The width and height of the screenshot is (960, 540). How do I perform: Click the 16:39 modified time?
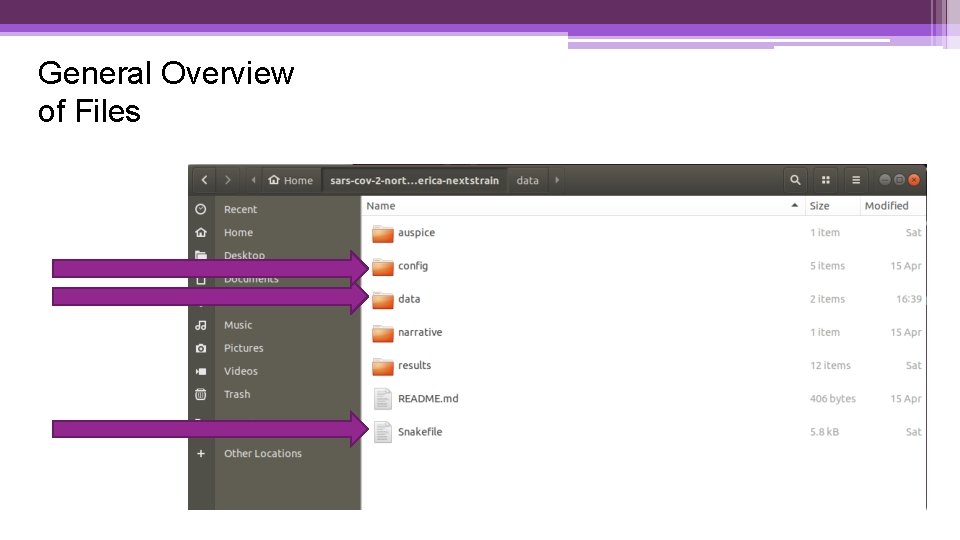click(909, 299)
